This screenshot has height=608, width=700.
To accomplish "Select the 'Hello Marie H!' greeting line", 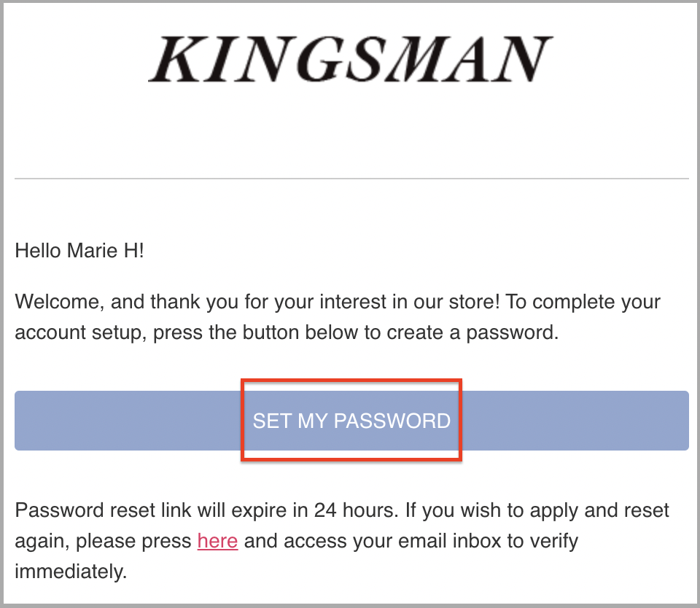I will click(x=79, y=251).
